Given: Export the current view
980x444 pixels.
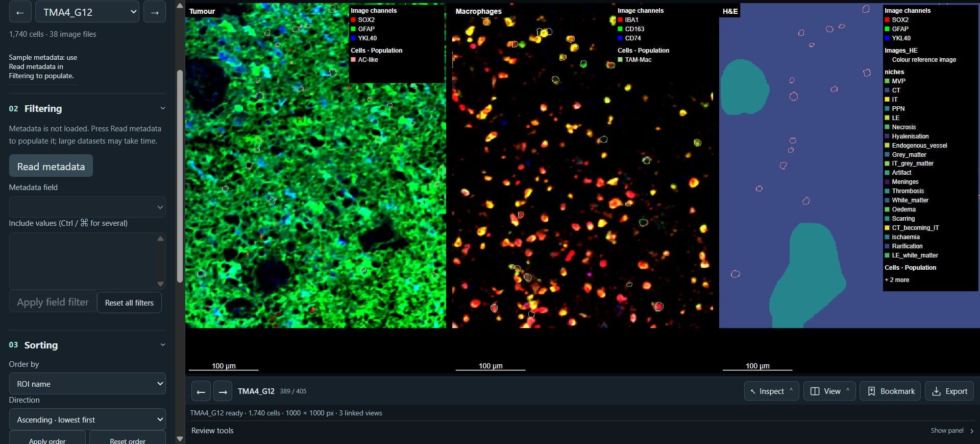Looking at the screenshot, I should pyautogui.click(x=949, y=391).
